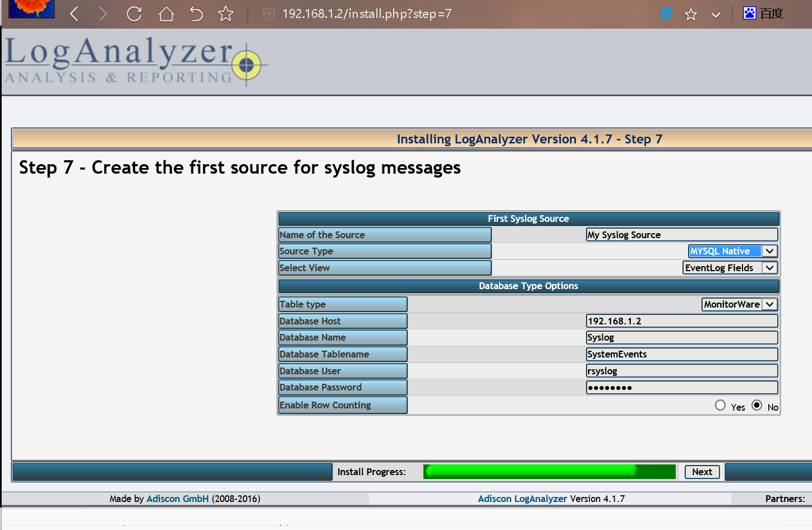Click the Step 7 page heading text
This screenshot has height=530, width=812.
[240, 168]
